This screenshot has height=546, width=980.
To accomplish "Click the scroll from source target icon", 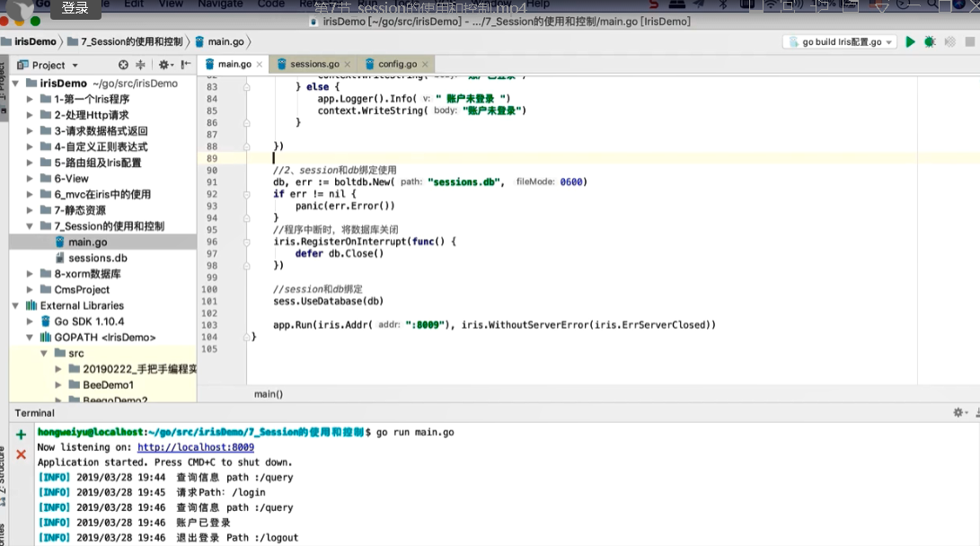I will (123, 65).
